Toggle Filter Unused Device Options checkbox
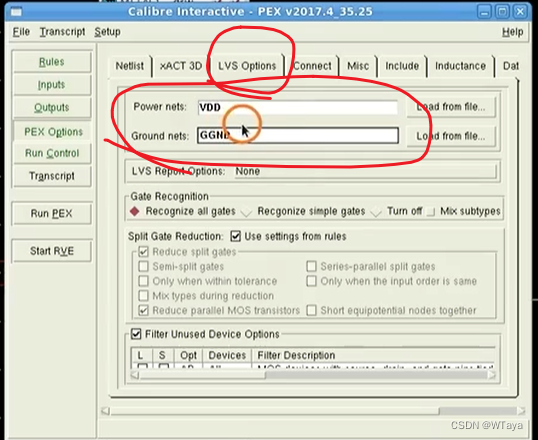Screen dimensions: 538x440 (136, 334)
